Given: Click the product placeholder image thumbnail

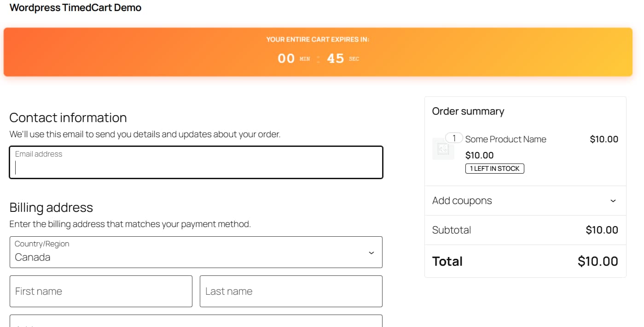Looking at the screenshot, I should click(x=443, y=148).
